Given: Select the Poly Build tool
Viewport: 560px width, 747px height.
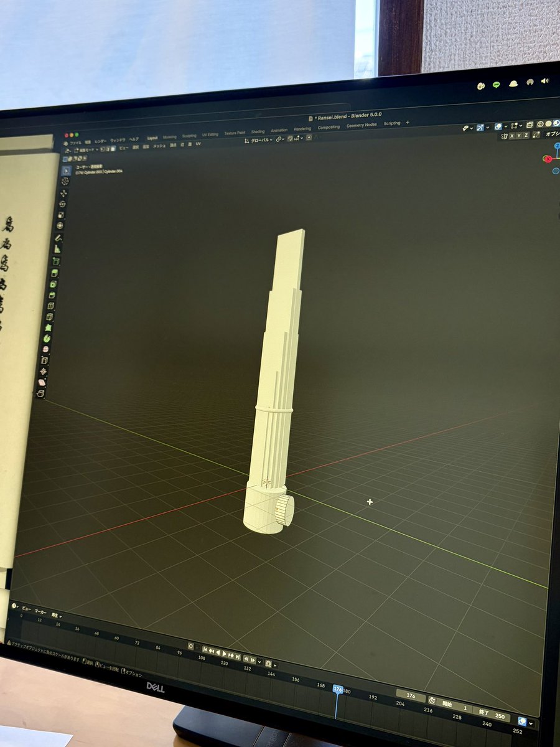Looking at the screenshot, I should [49, 327].
